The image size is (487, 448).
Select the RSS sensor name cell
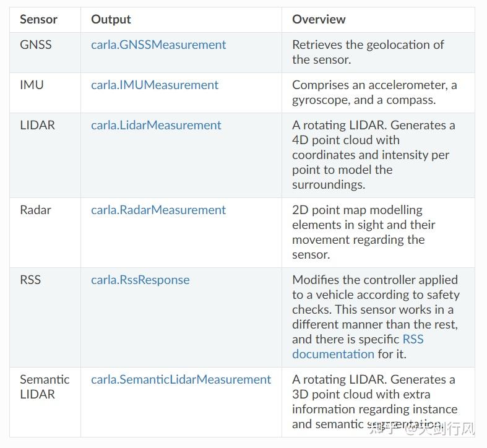[x=30, y=280]
